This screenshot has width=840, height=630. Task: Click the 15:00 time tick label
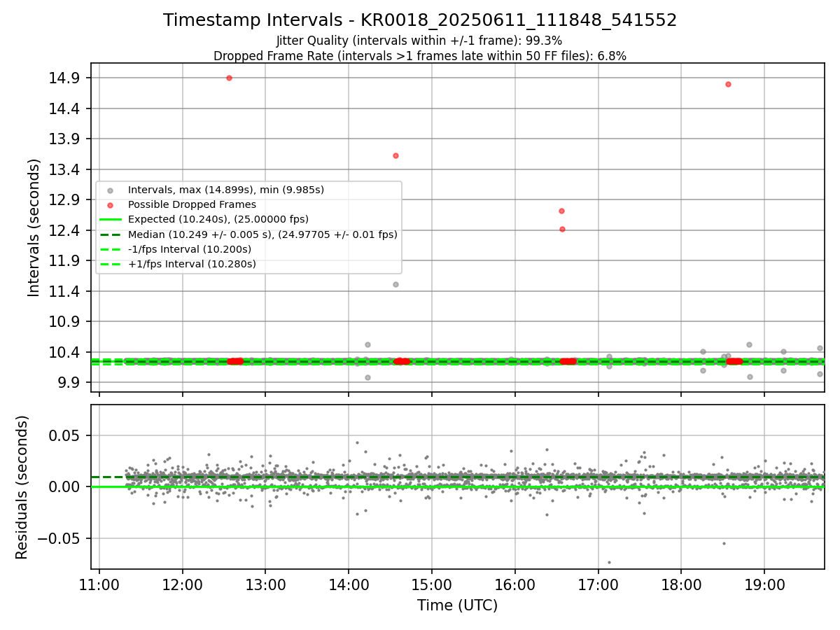coord(431,584)
